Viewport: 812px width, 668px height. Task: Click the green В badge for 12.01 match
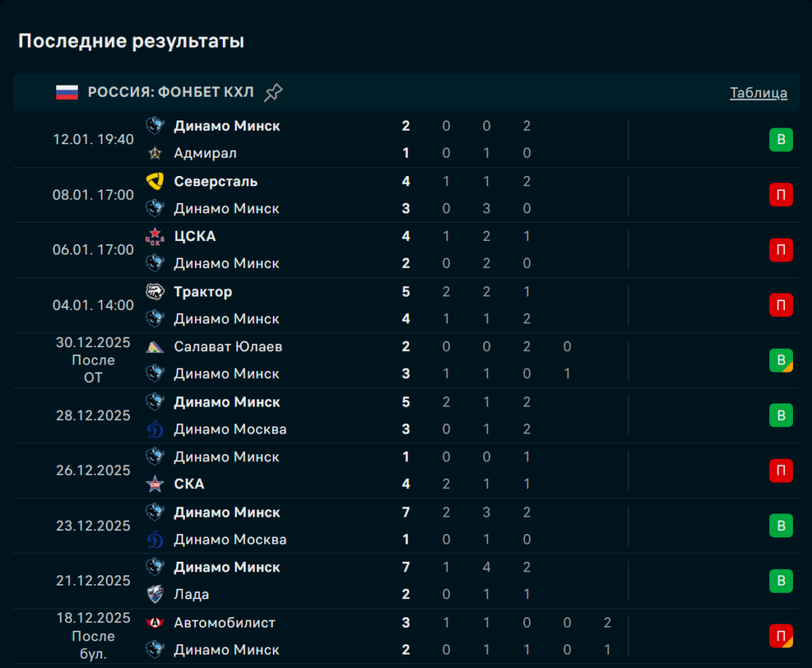click(x=780, y=140)
